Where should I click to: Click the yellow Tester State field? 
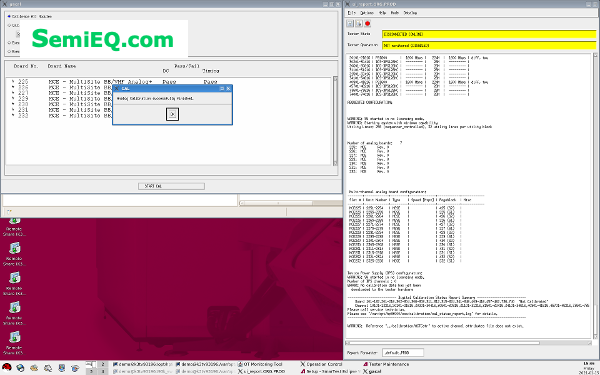click(489, 34)
